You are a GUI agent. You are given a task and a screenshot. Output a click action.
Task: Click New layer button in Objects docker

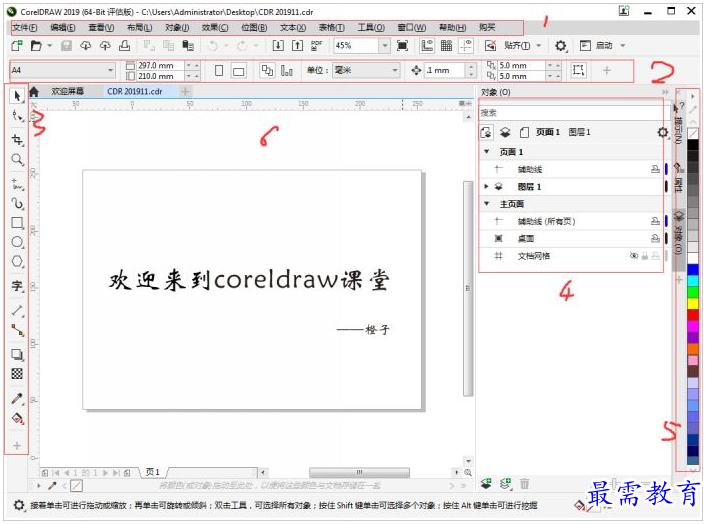tap(486, 483)
